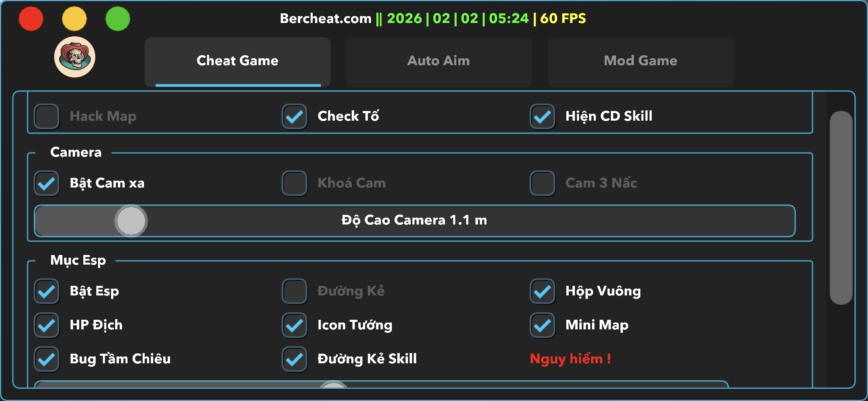Viewport: 868px width, 401px height.
Task: Switch to the Auto Aim tab
Action: [438, 61]
